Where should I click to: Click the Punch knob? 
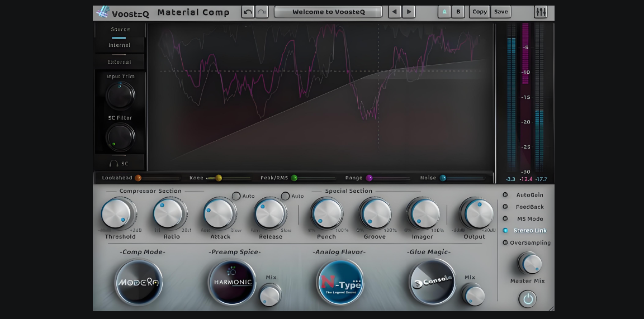click(327, 213)
